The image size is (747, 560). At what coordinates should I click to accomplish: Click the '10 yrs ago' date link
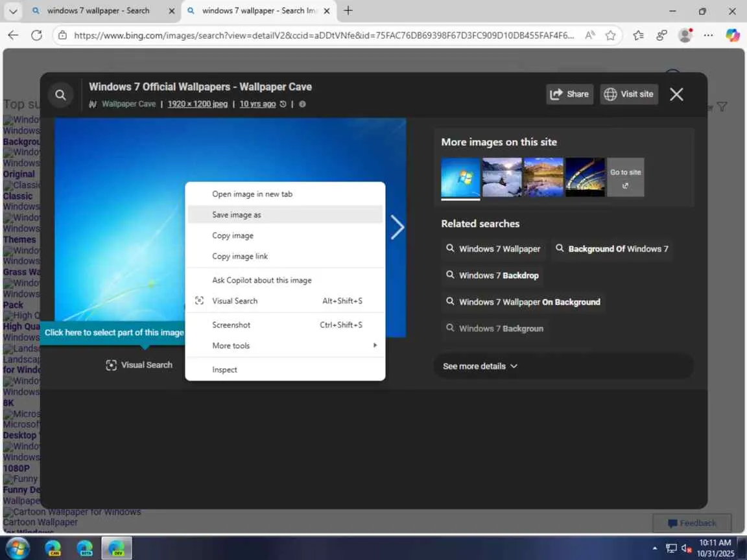pyautogui.click(x=257, y=104)
